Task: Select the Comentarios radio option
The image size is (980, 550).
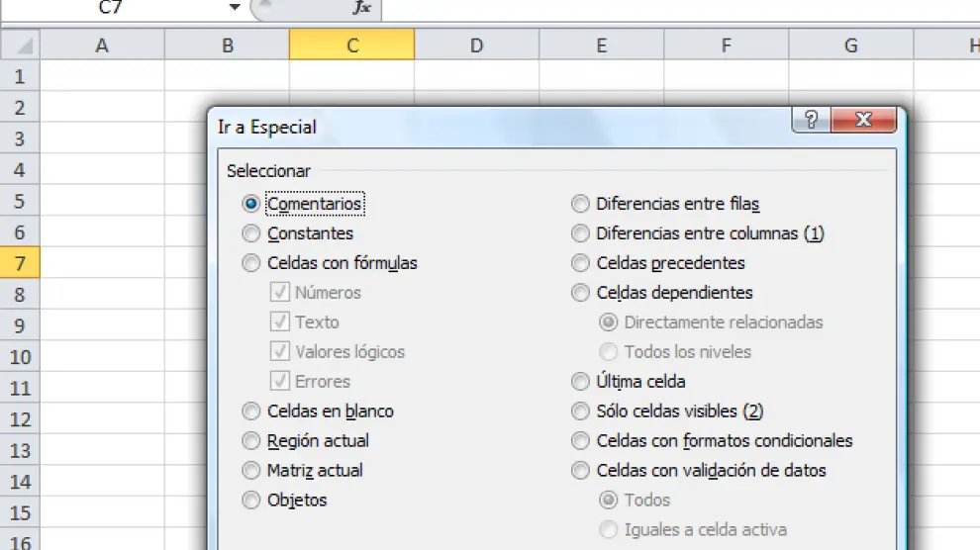Action: coord(251,204)
